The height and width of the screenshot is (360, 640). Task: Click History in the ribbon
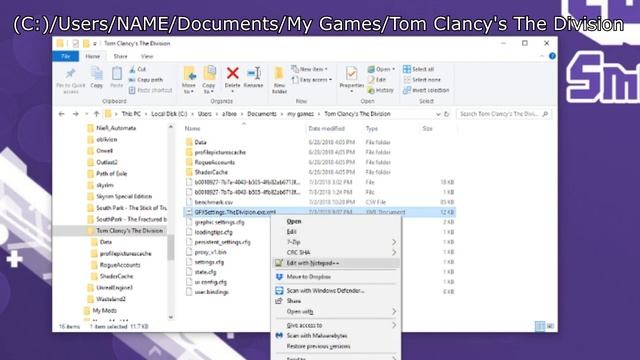[x=380, y=90]
